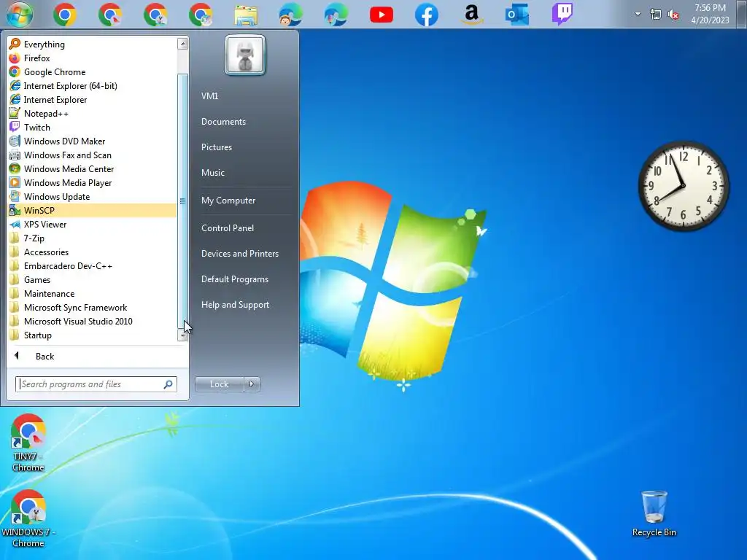Expand the Microsoft Sync Framework folder

point(93,308)
